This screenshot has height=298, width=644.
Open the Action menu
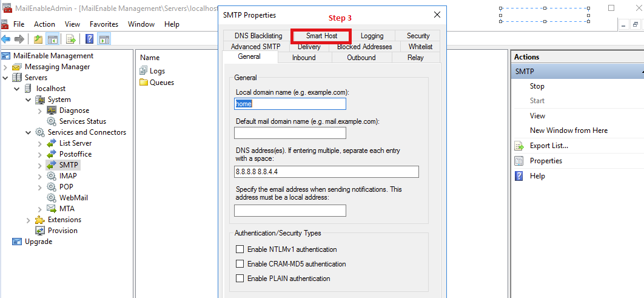coord(44,24)
